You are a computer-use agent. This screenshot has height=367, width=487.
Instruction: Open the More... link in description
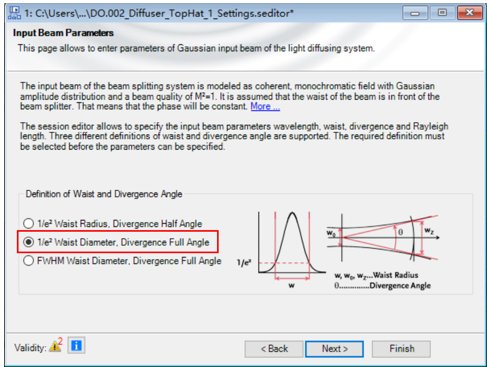(x=265, y=106)
